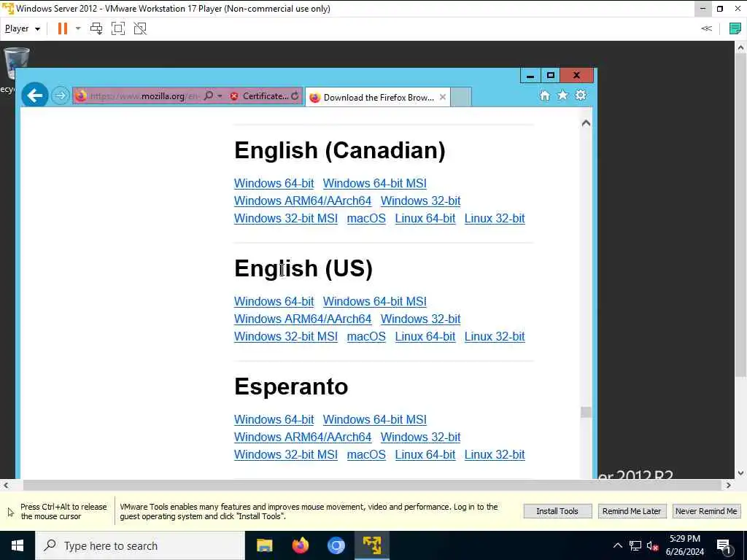Open the Player menu
Screen dimensions: 747x560
pyautogui.click(x=23, y=28)
